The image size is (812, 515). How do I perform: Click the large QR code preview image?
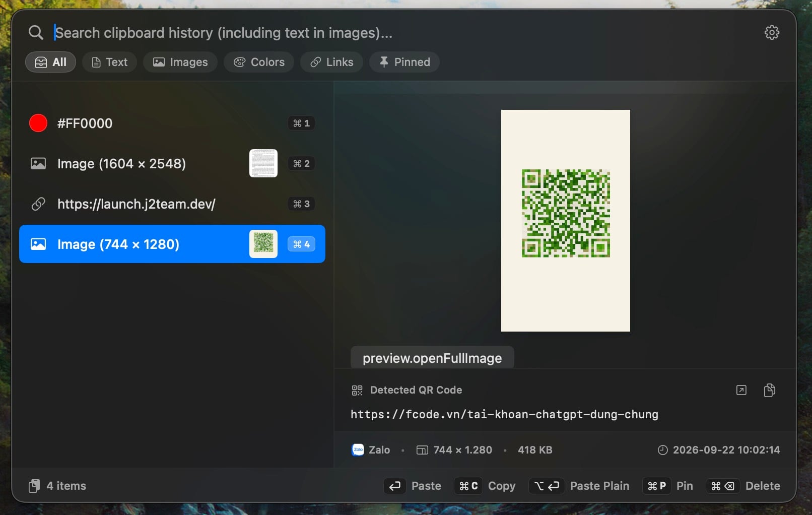[x=565, y=221]
